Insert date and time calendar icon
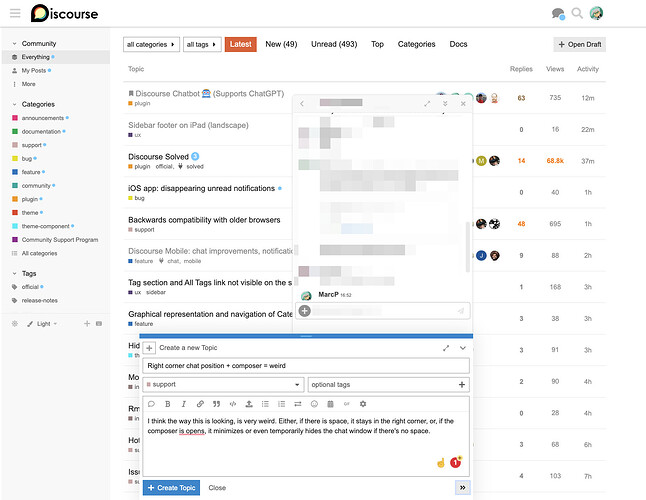Viewport: 646px width, 500px height. tap(330, 404)
